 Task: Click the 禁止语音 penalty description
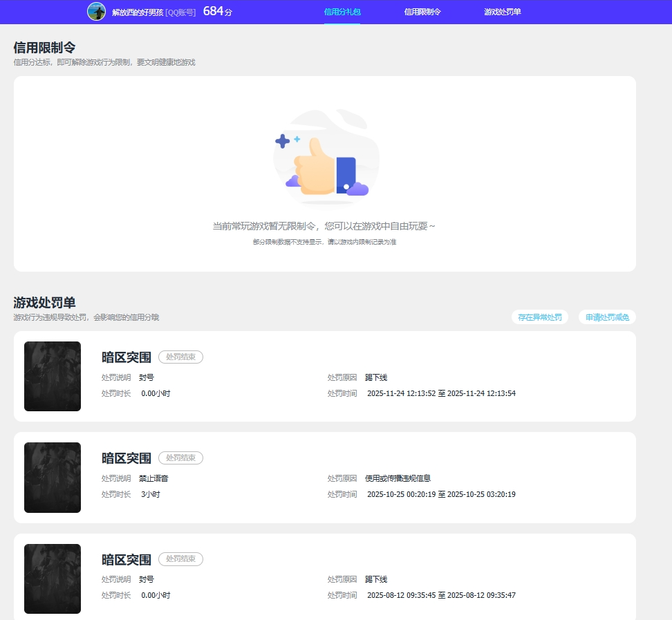(153, 478)
